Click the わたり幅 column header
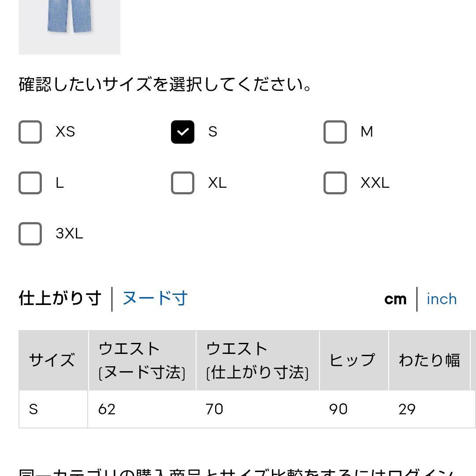Screen dimensions: 476x476 tap(429, 361)
